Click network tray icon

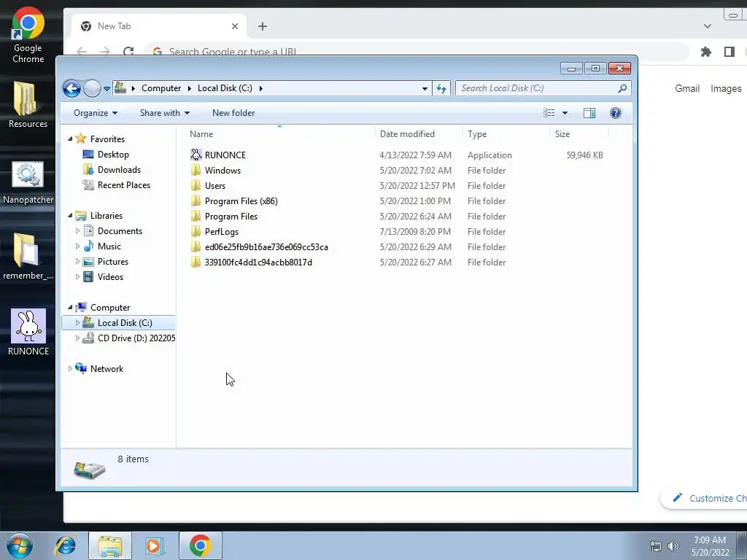[x=656, y=546]
